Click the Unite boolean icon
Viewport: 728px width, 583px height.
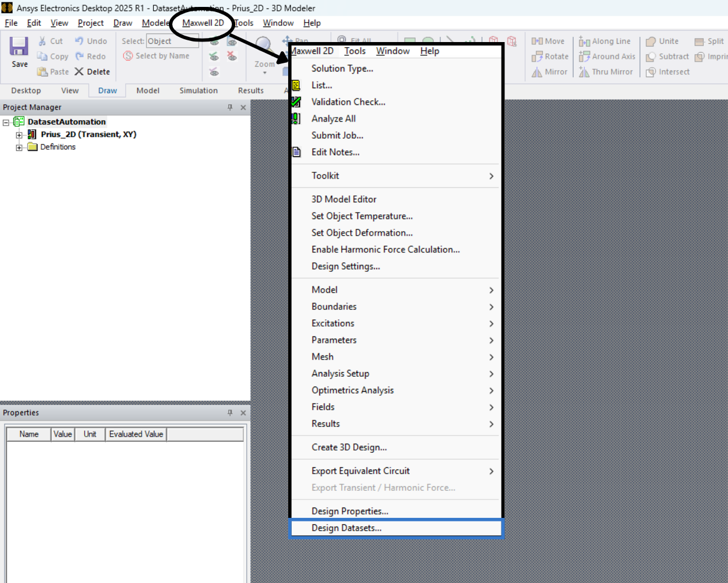coord(651,41)
